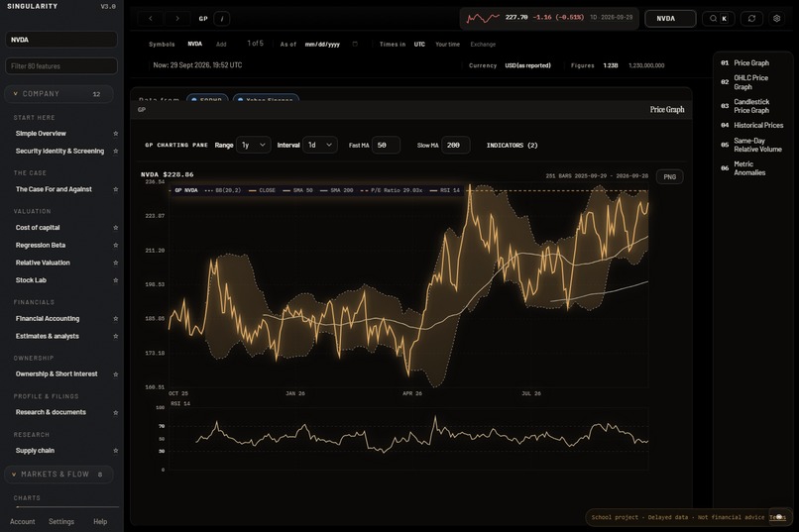Open the Range 1y dropdown
This screenshot has height=532, width=799.
253,145
